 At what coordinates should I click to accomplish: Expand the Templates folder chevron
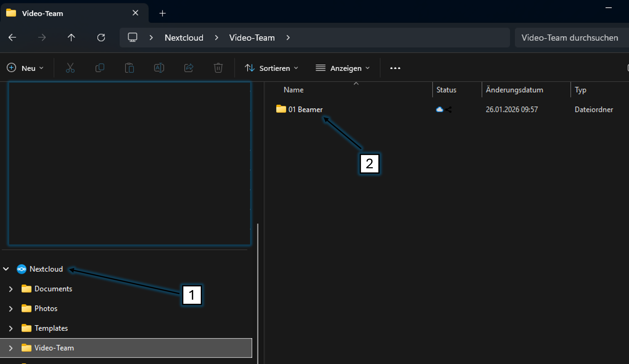pos(11,328)
